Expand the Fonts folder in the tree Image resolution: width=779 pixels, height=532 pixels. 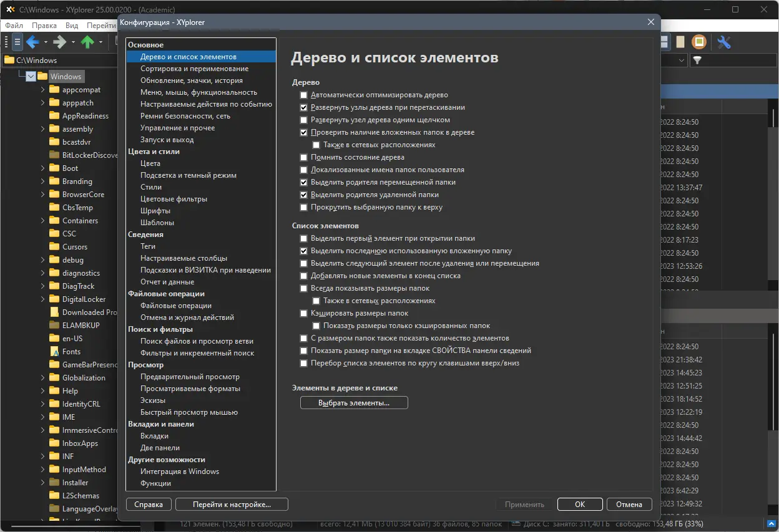pos(42,351)
